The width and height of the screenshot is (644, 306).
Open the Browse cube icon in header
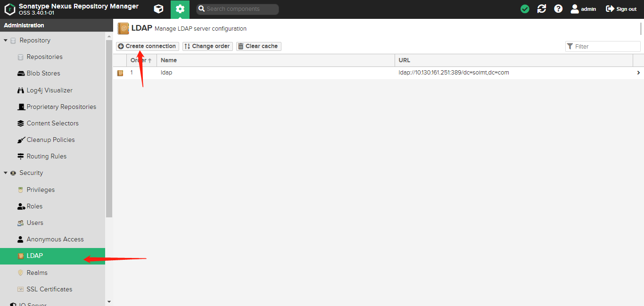pos(159,9)
